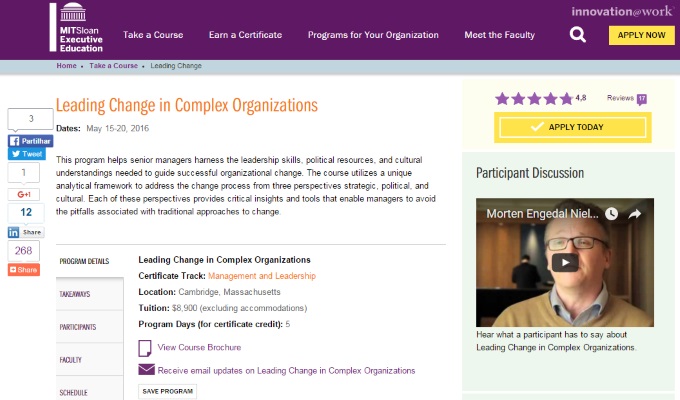Go to Home breadcrumb link

pos(66,66)
